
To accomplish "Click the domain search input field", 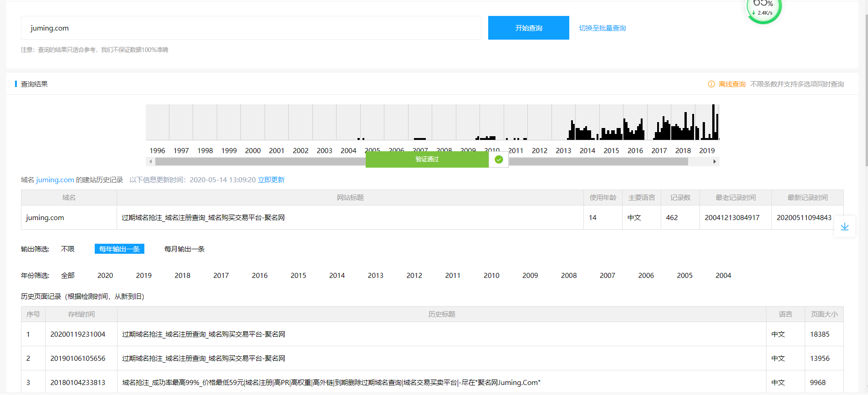I will tap(250, 28).
